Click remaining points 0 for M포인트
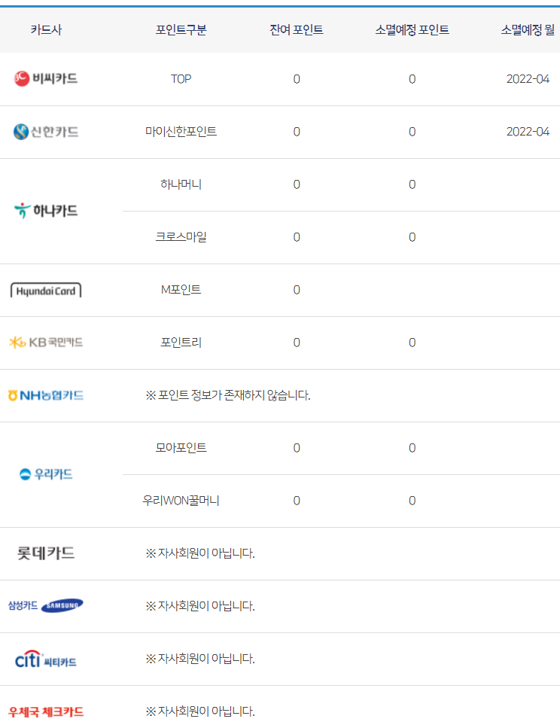Image resolution: width=560 pixels, height=728 pixels. click(x=297, y=290)
